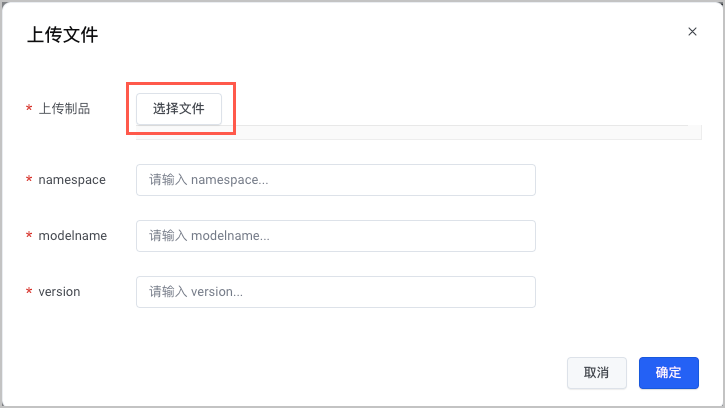Click the 请输入 modelname... placeholder text

point(210,236)
